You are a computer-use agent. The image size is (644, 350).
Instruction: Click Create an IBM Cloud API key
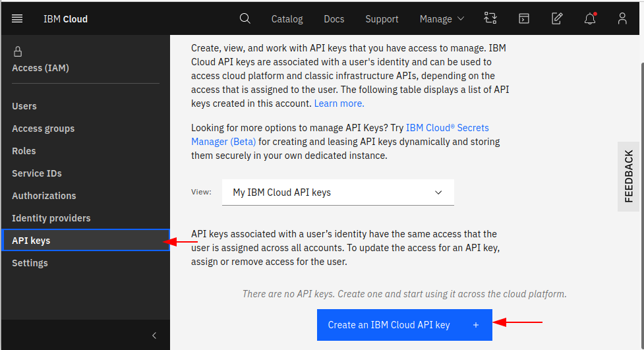click(405, 325)
